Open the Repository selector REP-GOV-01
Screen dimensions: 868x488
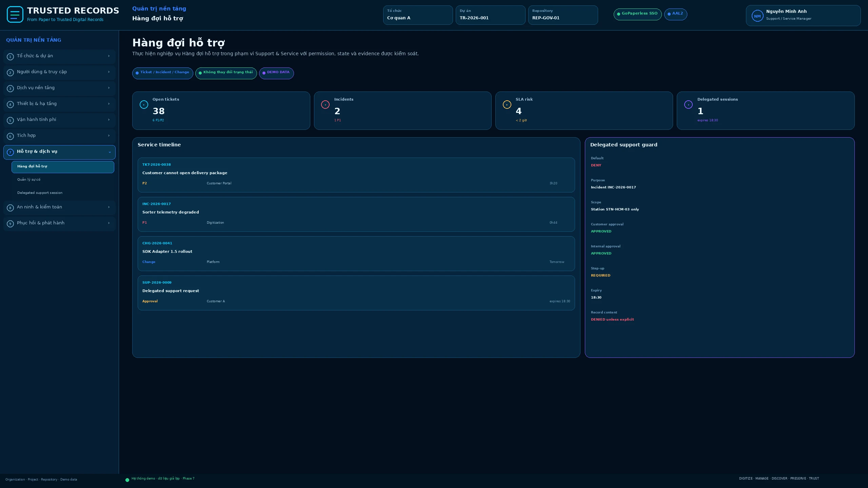coord(563,15)
